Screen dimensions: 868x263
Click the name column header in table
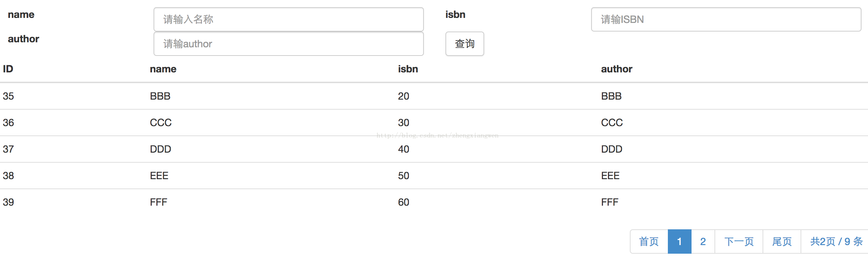pyautogui.click(x=163, y=69)
